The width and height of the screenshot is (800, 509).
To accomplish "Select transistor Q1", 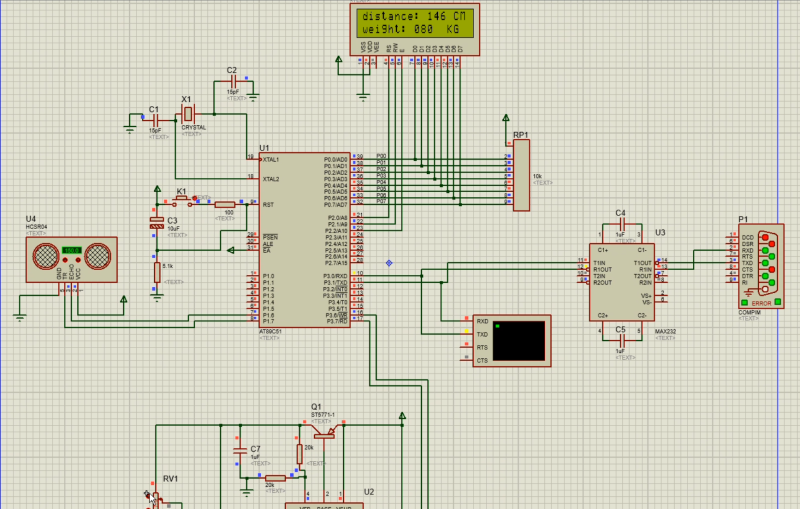I will (323, 434).
